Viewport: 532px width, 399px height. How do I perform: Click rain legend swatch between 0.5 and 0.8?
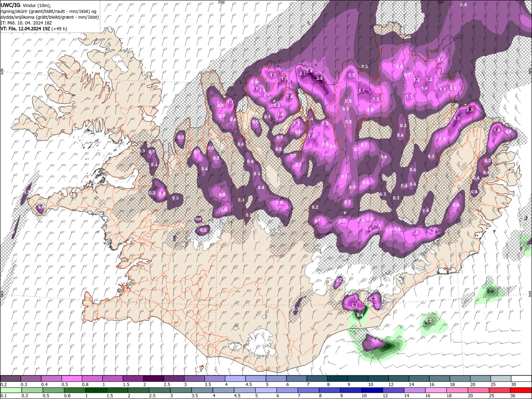pyautogui.click(x=53, y=390)
